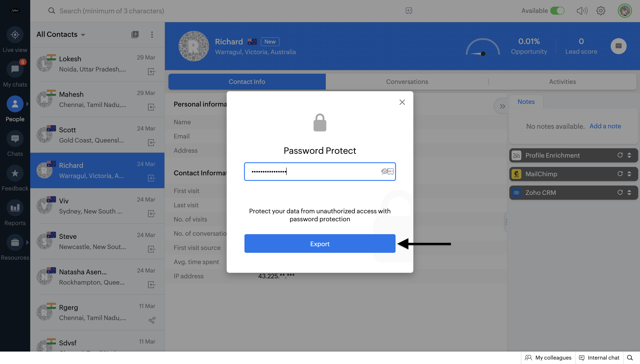
Task: Switch to the Conversations tab
Action: click(x=407, y=81)
